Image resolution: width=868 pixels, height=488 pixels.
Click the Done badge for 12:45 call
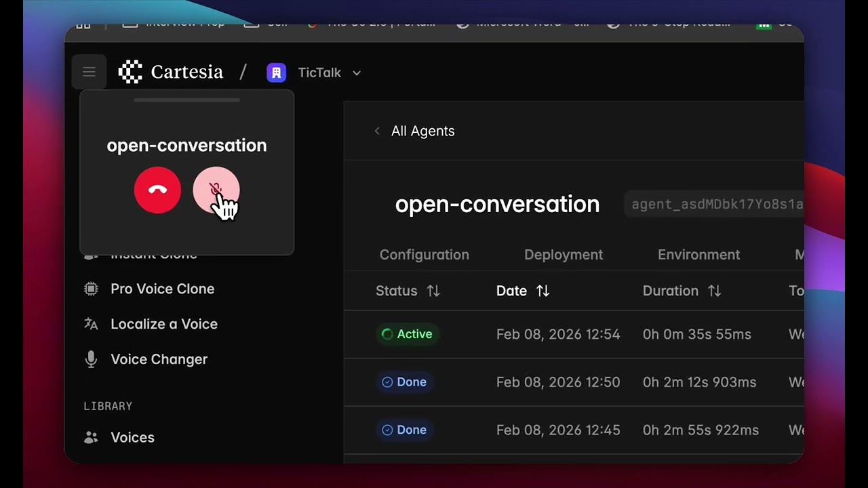[x=404, y=430]
